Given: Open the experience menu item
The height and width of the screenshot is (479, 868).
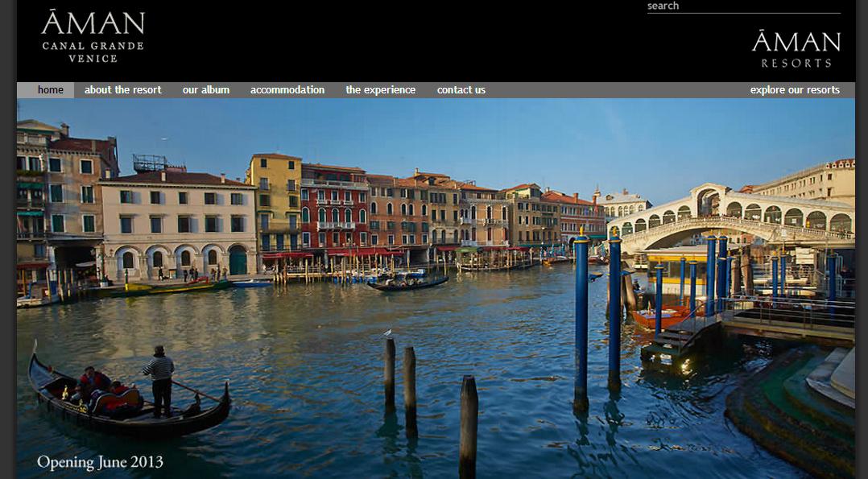Looking at the screenshot, I should [x=380, y=89].
